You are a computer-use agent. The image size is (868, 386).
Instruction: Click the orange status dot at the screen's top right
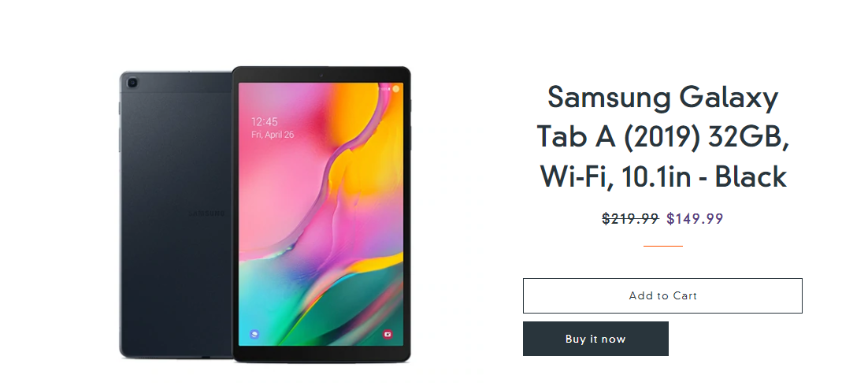coord(396,88)
